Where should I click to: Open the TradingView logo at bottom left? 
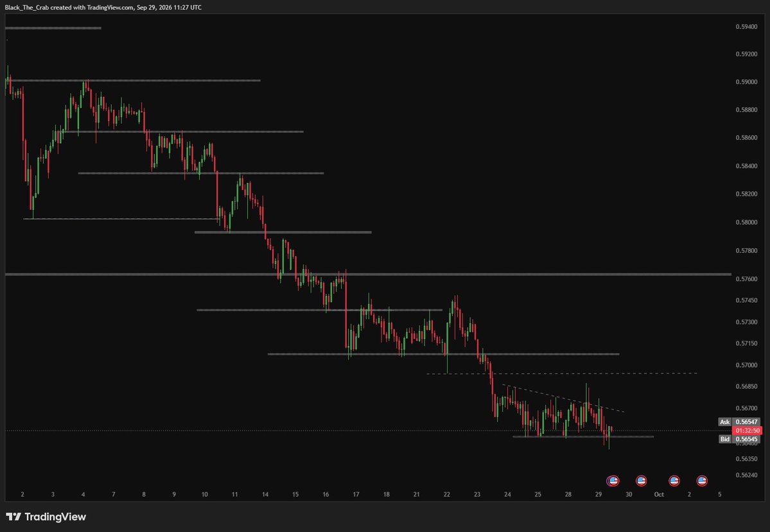[46, 517]
